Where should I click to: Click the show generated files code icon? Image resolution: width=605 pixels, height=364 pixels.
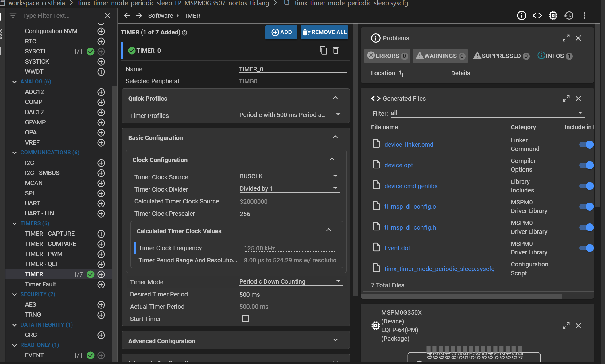tap(537, 15)
